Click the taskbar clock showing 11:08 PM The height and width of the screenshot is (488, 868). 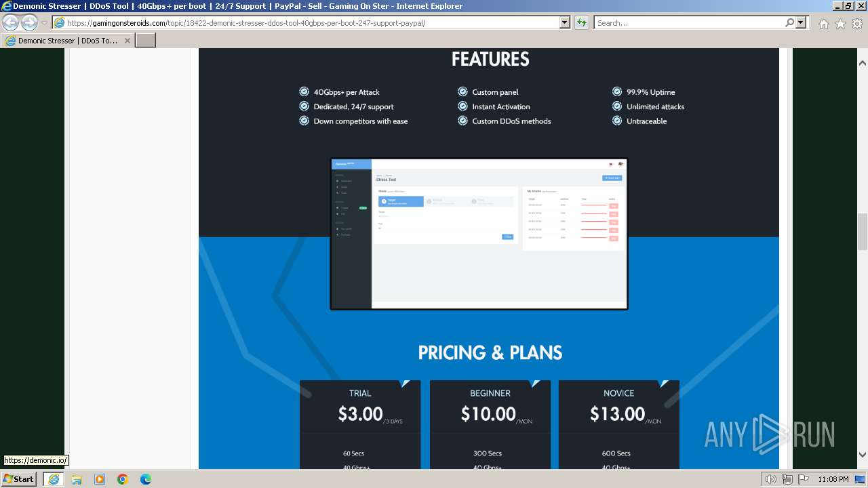point(833,479)
